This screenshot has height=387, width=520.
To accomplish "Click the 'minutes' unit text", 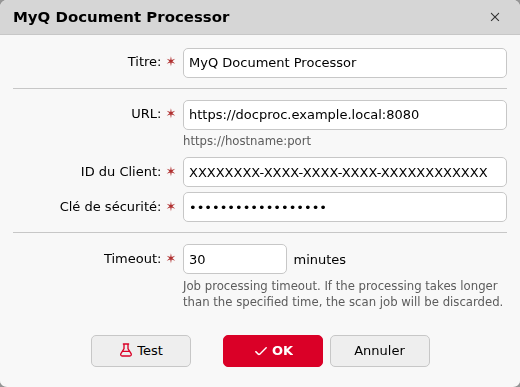I will pos(319,260).
